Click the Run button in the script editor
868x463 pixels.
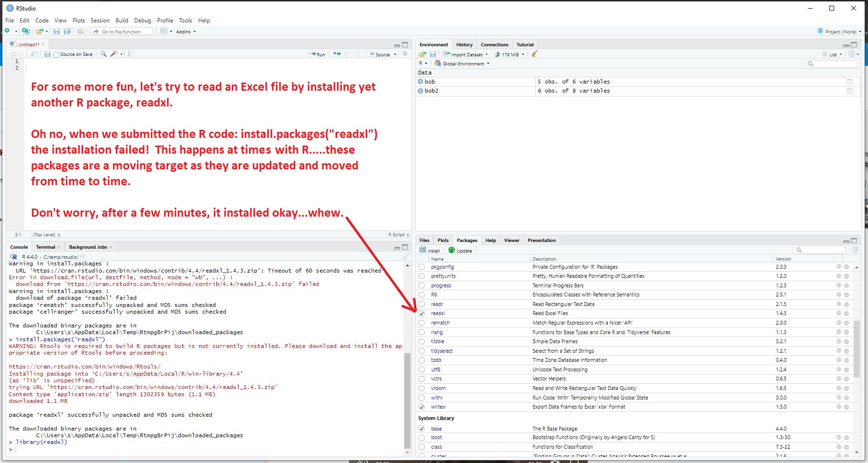[x=317, y=54]
